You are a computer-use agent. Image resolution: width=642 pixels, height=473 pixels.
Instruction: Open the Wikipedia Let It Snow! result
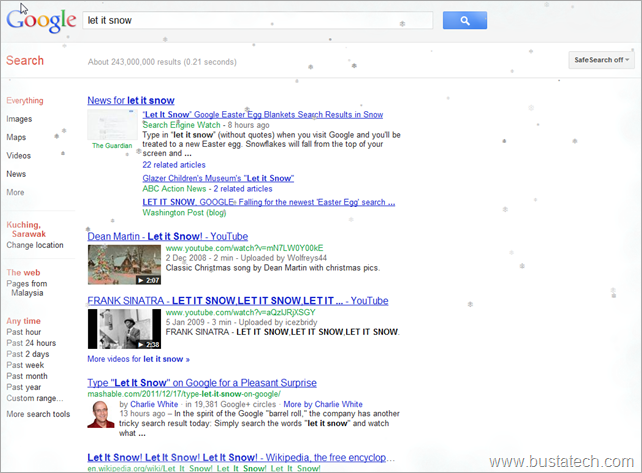(241, 457)
